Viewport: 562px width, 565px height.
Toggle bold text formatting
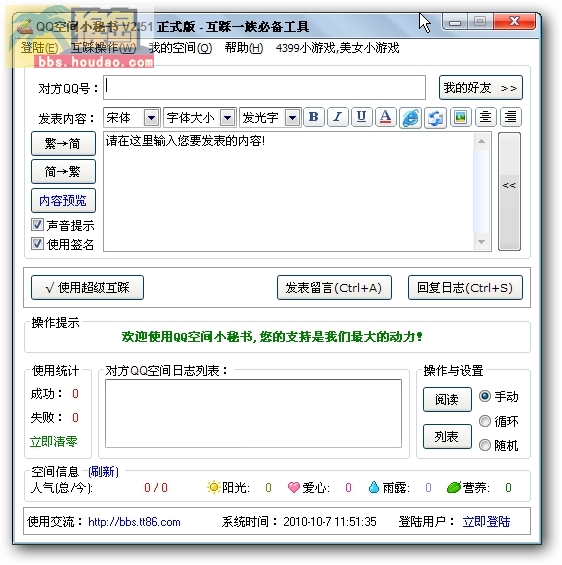tap(314, 117)
